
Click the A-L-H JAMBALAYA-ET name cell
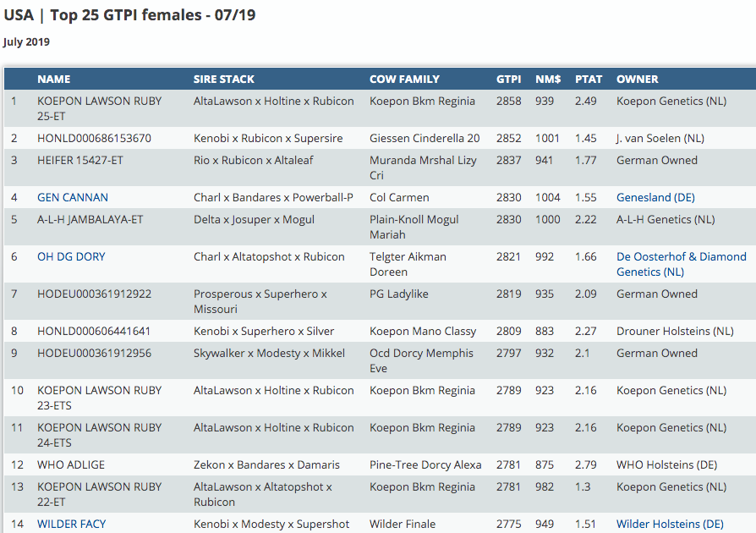(90, 219)
